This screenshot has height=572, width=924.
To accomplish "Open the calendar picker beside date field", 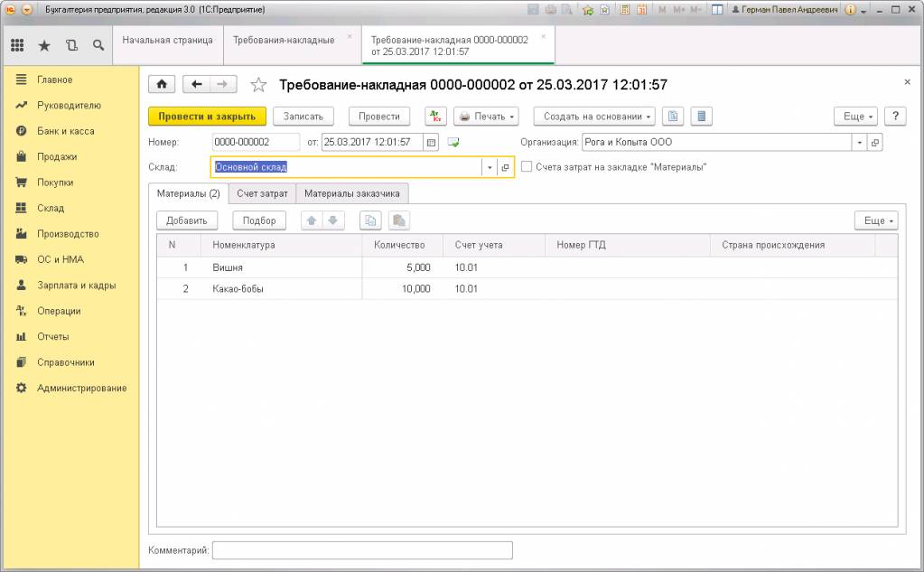I will point(431,142).
